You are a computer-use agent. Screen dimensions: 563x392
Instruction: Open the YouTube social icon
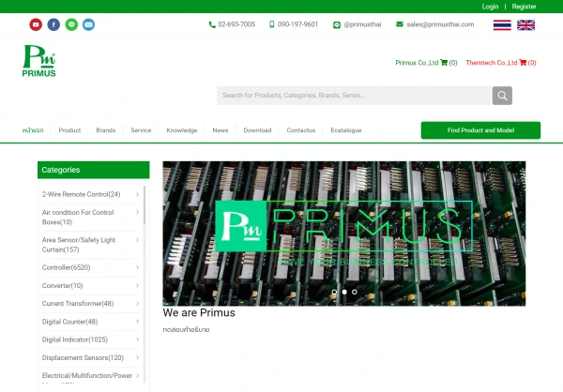36,24
